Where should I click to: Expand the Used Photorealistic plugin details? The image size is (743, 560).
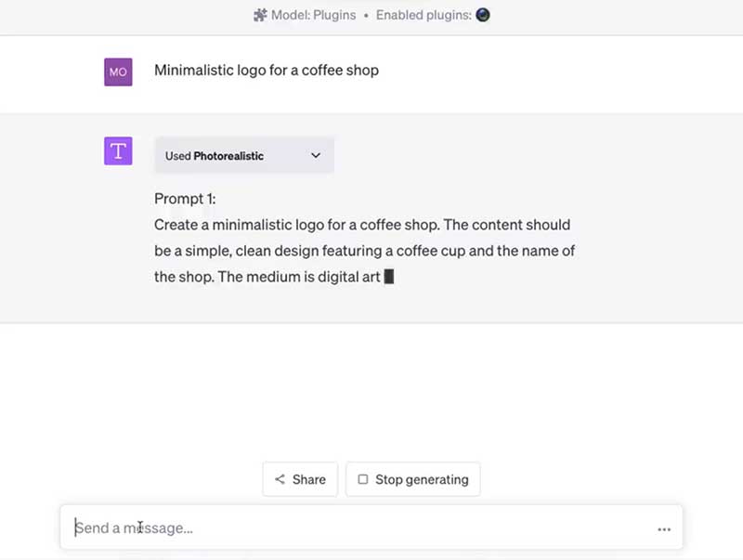click(243, 156)
